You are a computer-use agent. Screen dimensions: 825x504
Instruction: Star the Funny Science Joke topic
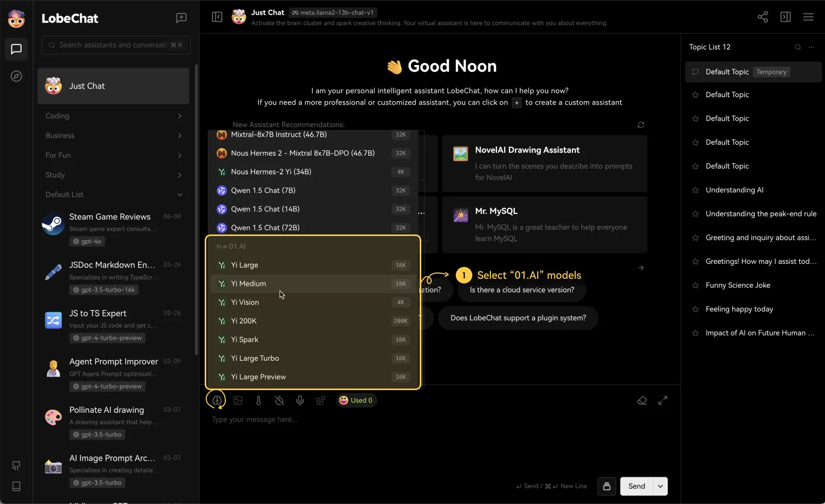click(x=695, y=285)
